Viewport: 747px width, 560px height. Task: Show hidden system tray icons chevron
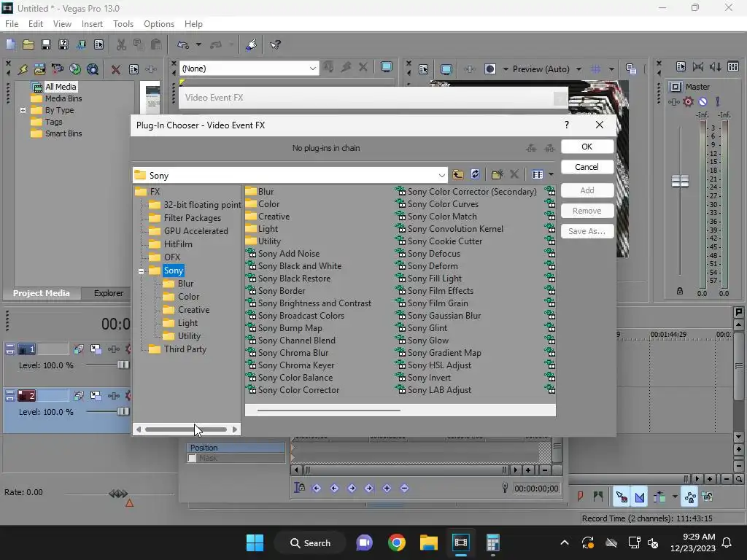(x=565, y=542)
